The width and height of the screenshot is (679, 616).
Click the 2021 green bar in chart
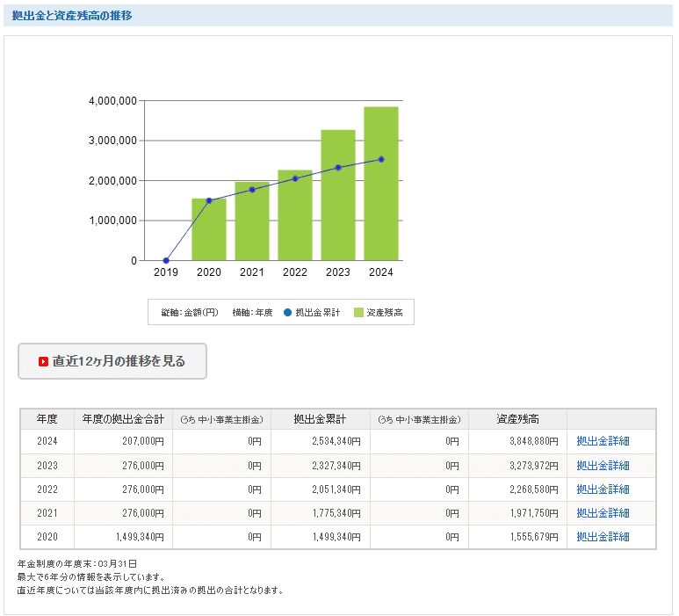(x=252, y=221)
